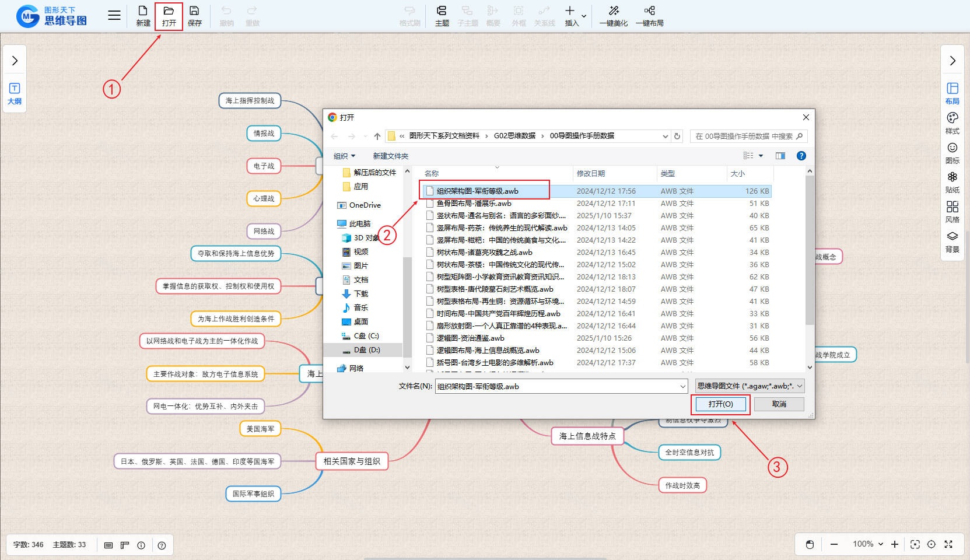This screenshot has width=970, height=560.
Task: Open the zoom percentage 100% dropdown
Action: click(867, 544)
